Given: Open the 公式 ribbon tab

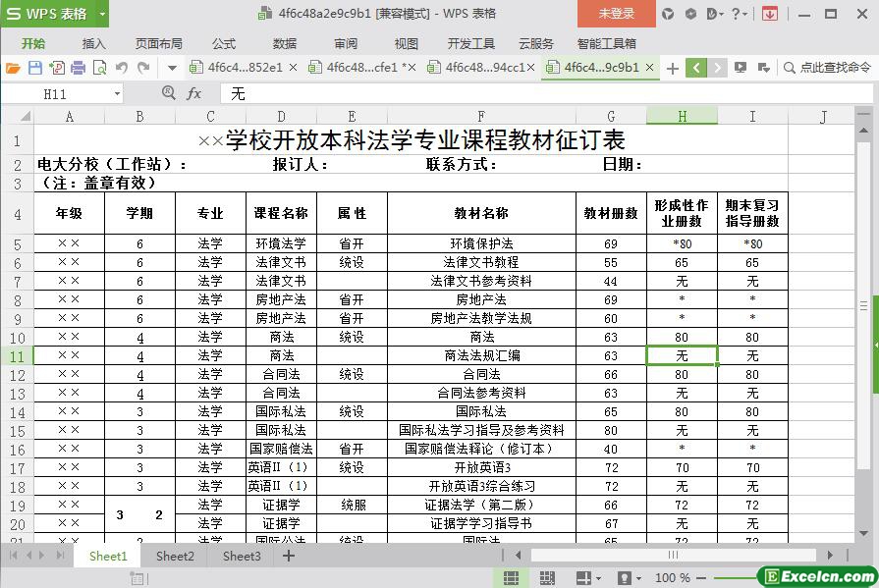Looking at the screenshot, I should [224, 44].
